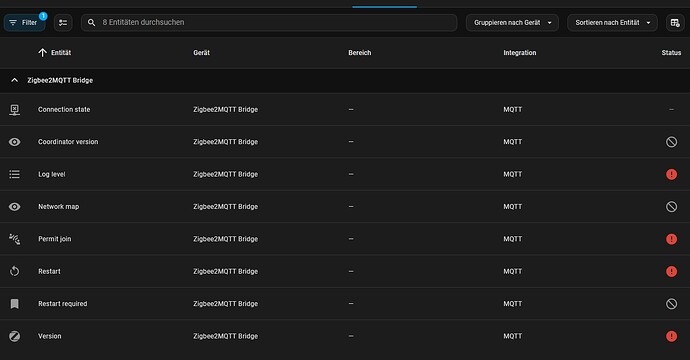Screen dimensions: 690x360
Task: Click MQTT integration in Restart required row
Action: tap(513, 304)
